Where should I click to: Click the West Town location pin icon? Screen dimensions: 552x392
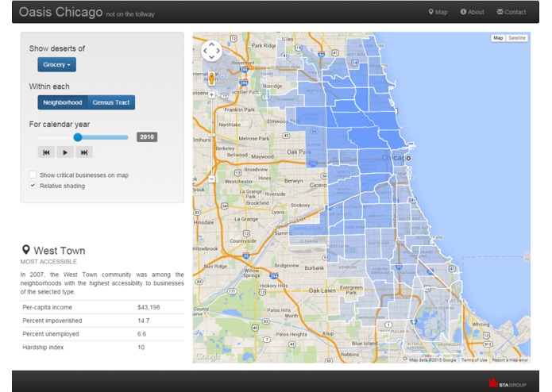(x=25, y=250)
